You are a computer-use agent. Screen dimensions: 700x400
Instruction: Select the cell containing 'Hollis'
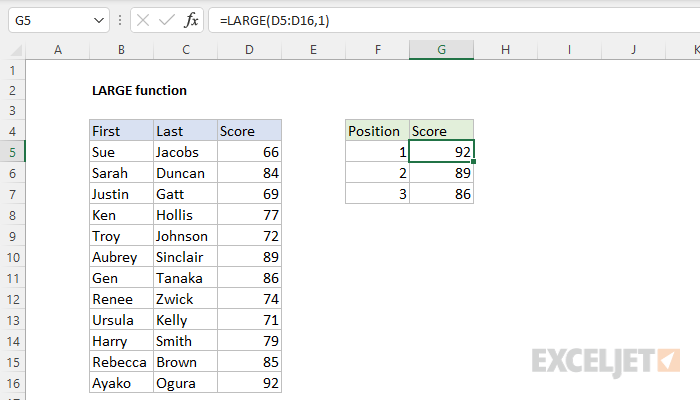coord(186,215)
